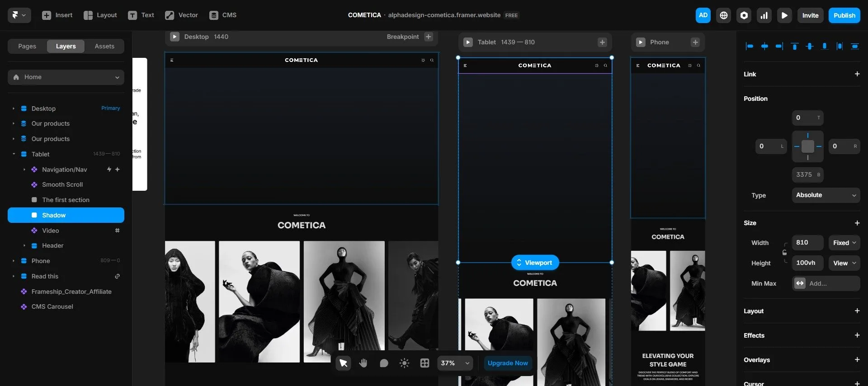Image resolution: width=868 pixels, height=386 pixels.
Task: Expand the Header layer
Action: click(24, 245)
